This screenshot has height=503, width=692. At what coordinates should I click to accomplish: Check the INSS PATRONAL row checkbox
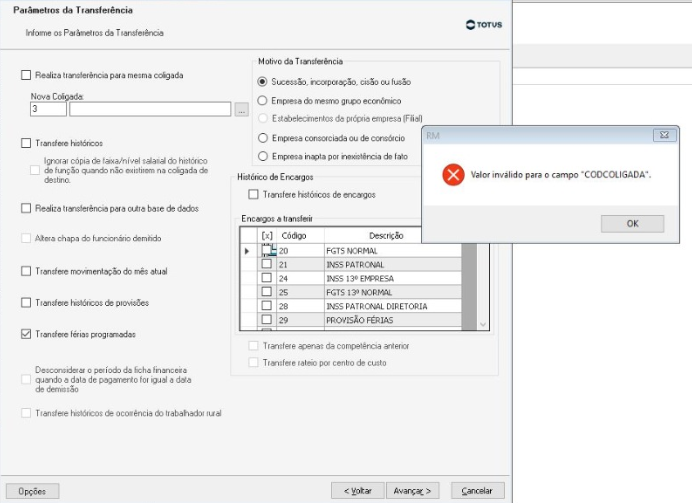(x=267, y=264)
